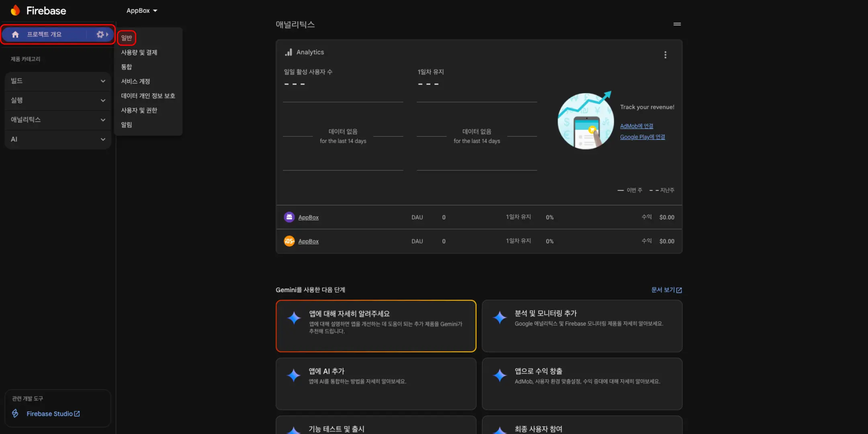Open 앱에 AI 추가 card

click(376, 384)
